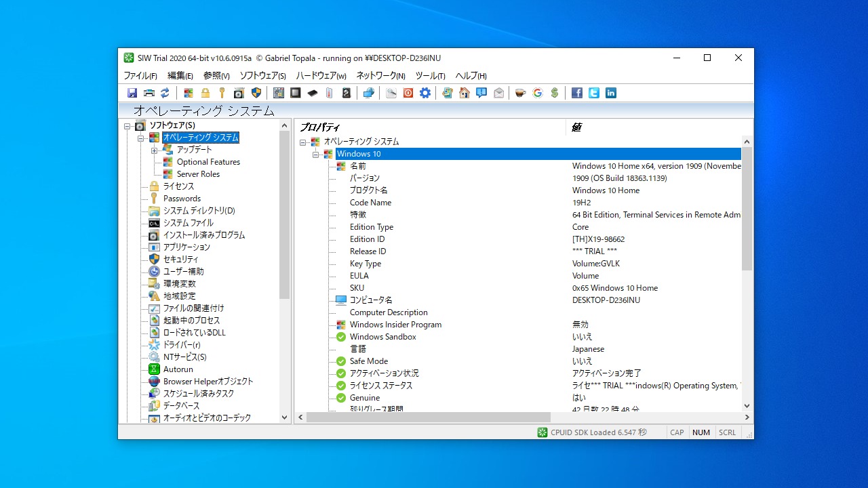Click the installed programs disc toolbar icon
The width and height of the screenshot is (868, 488).
[239, 93]
